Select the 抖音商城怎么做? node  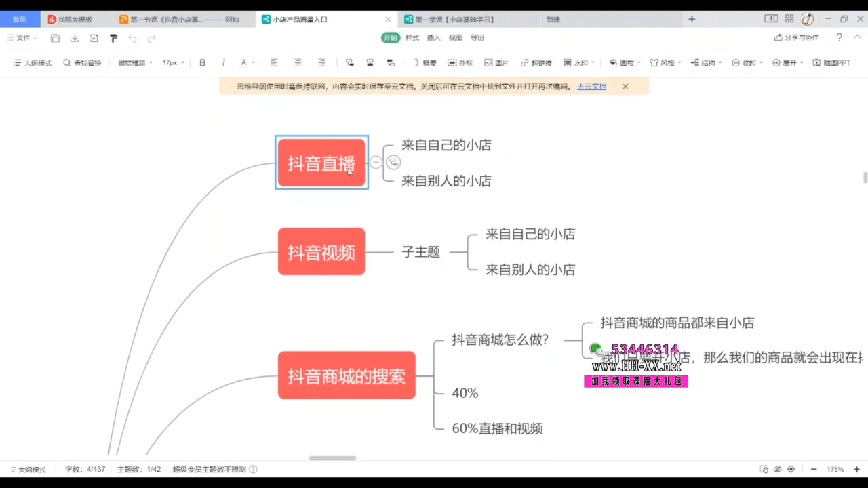500,340
